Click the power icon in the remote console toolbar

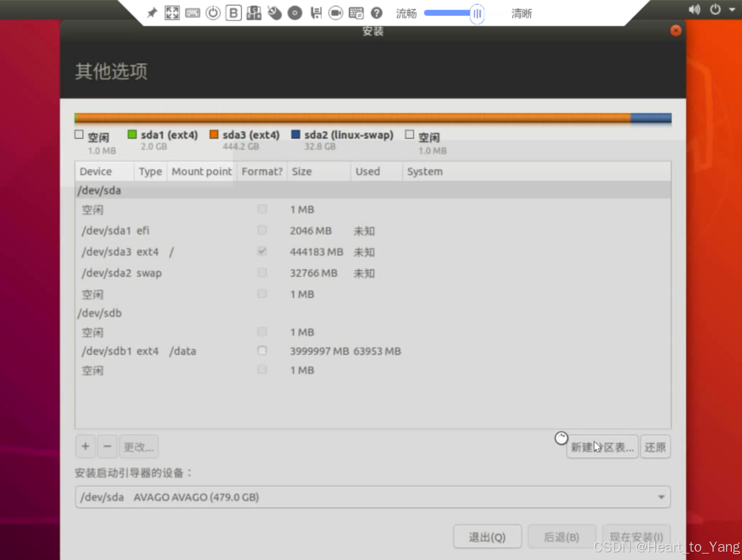point(213,13)
